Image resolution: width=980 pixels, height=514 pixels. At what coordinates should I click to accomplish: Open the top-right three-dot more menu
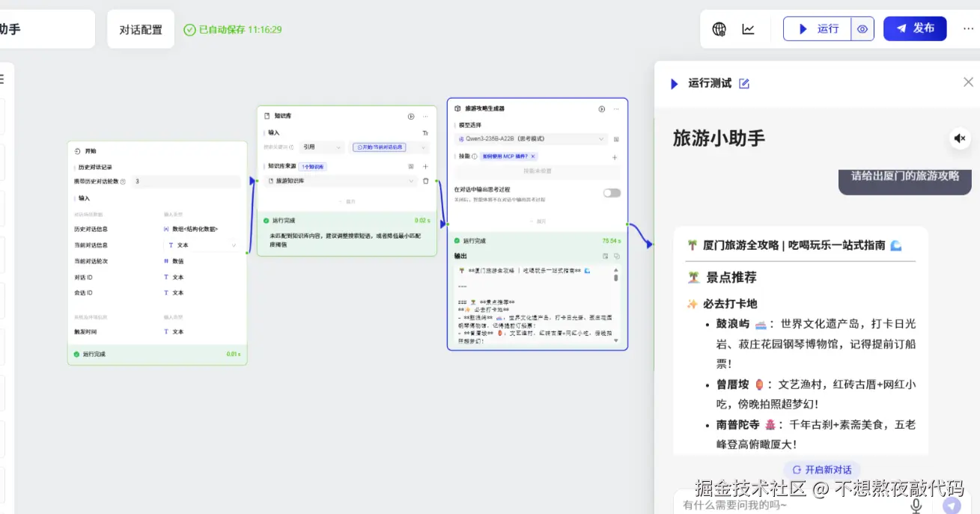click(968, 28)
